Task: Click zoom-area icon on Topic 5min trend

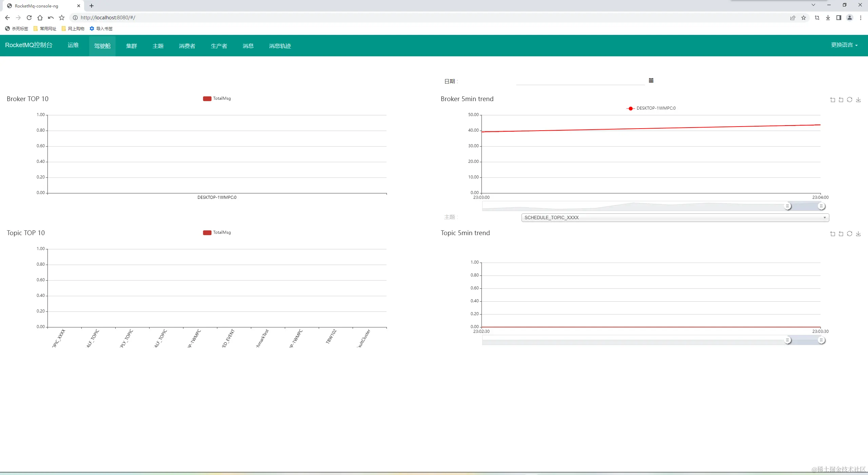Action: pos(832,234)
